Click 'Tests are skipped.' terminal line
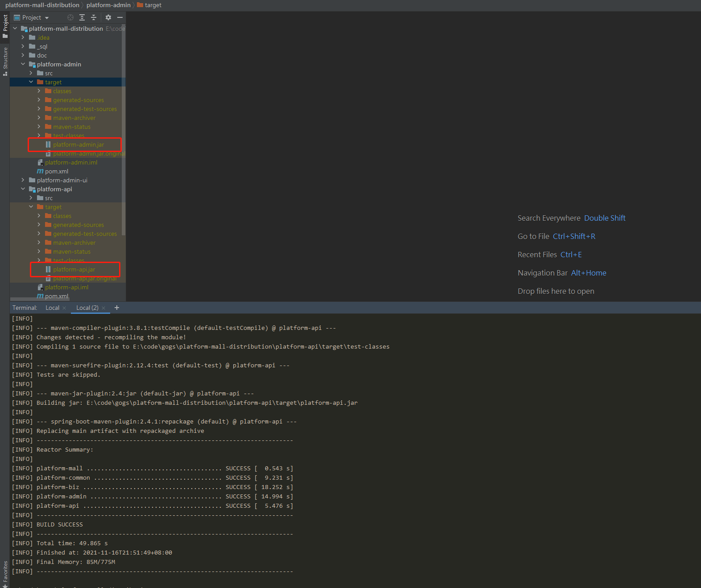Viewport: 701px width, 588px height. (69, 375)
